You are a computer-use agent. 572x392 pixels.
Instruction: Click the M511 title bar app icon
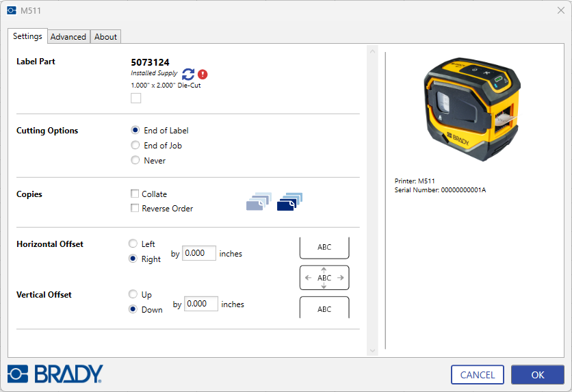[x=12, y=10]
